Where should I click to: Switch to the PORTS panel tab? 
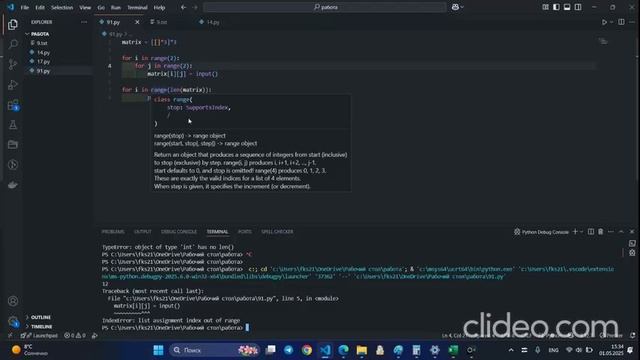tap(244, 231)
